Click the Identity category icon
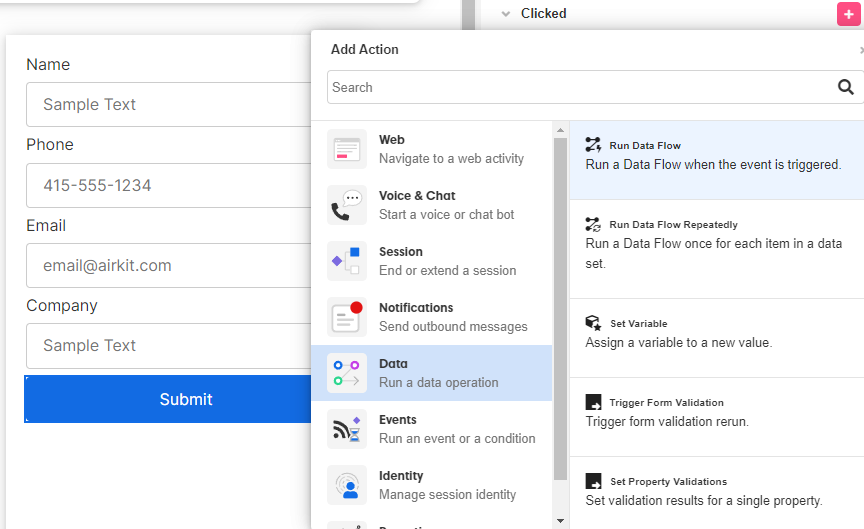Screen dimensions: 864x529 coord(347,485)
